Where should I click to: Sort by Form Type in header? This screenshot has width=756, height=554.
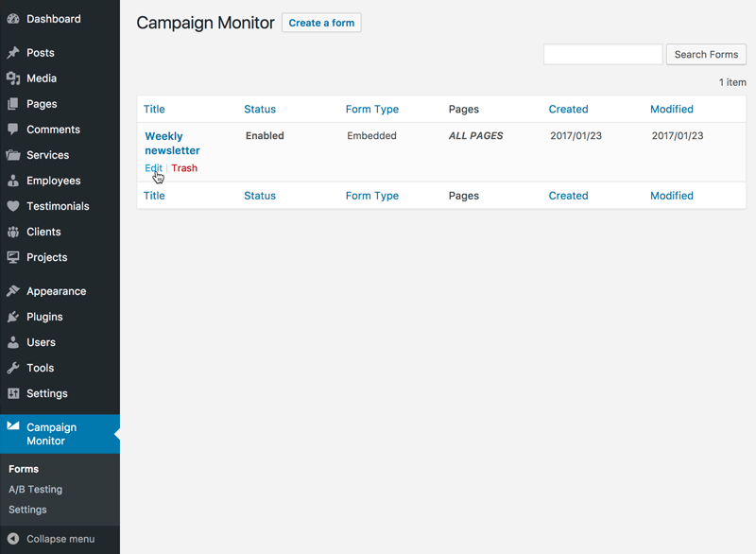click(372, 109)
